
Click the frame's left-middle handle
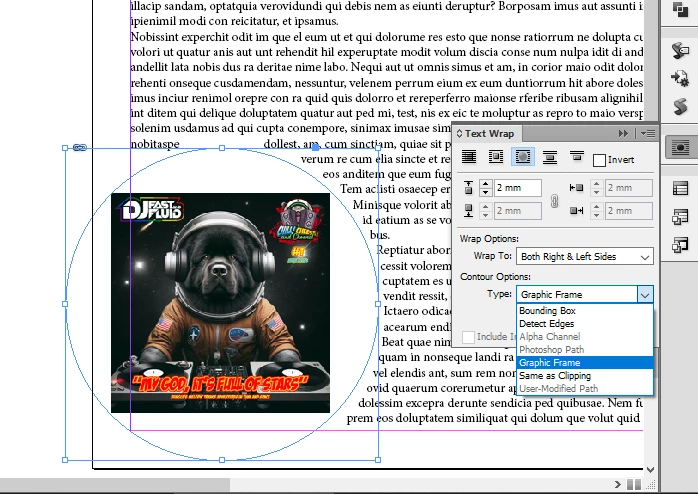pos(65,304)
